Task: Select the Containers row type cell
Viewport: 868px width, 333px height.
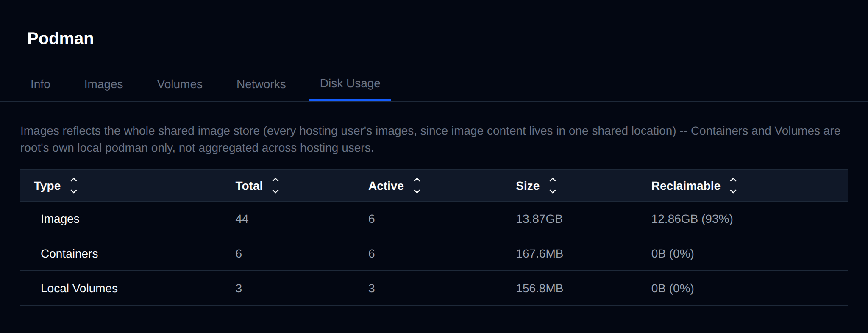Action: 69,253
